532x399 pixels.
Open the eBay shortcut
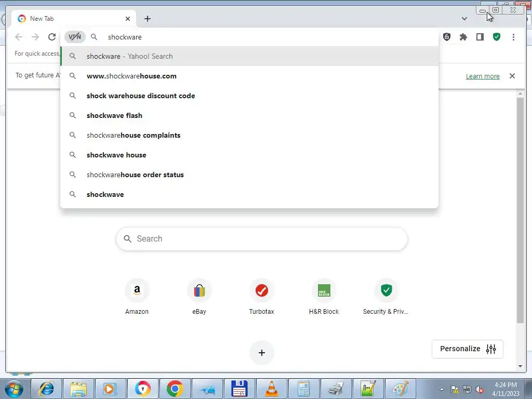click(199, 297)
